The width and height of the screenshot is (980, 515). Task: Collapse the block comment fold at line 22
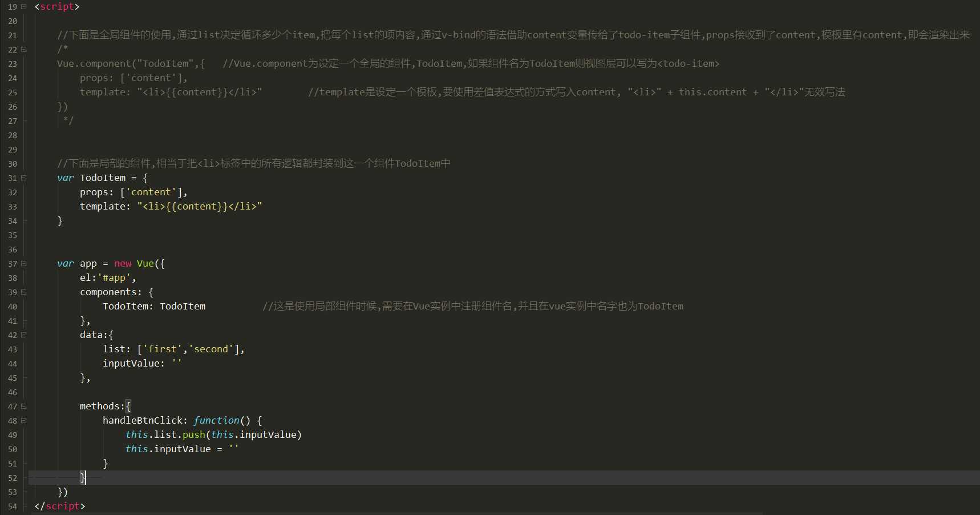point(24,50)
